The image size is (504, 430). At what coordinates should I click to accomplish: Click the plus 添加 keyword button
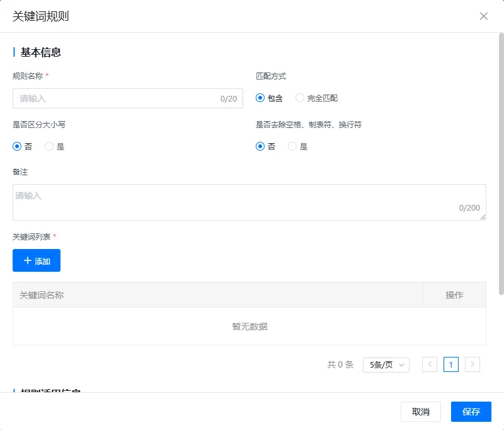point(37,260)
